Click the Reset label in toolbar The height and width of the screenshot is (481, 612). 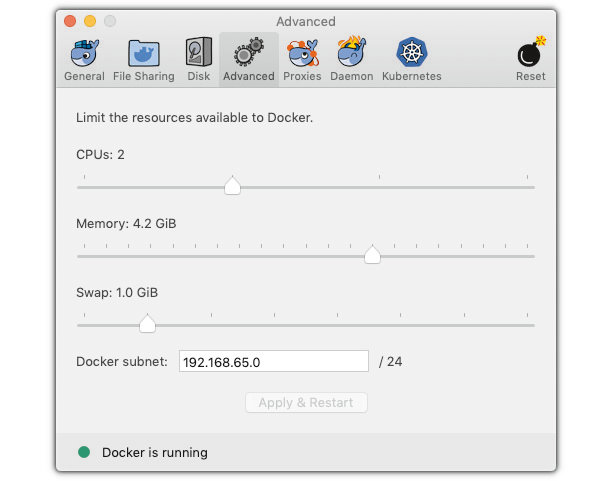[530, 76]
